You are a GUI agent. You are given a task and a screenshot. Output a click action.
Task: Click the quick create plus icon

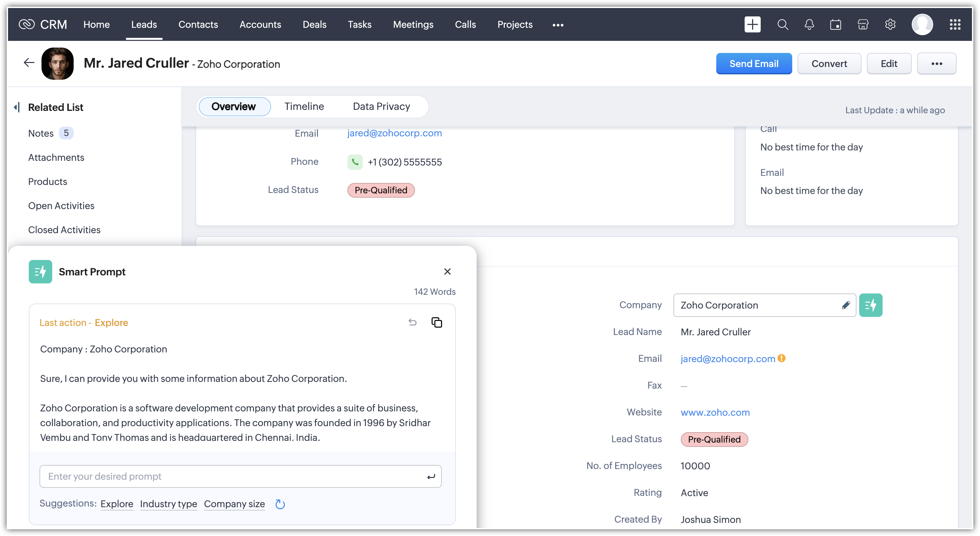[x=752, y=25]
